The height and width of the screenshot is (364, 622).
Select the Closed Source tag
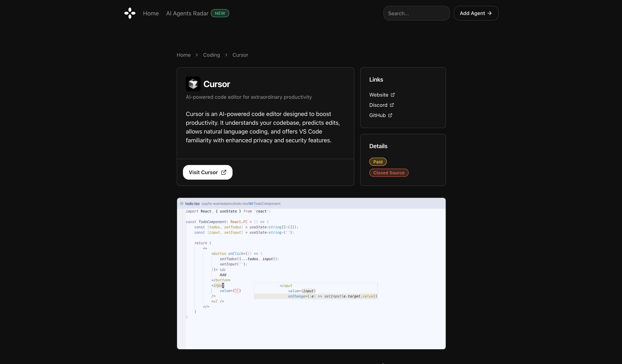pos(389,173)
